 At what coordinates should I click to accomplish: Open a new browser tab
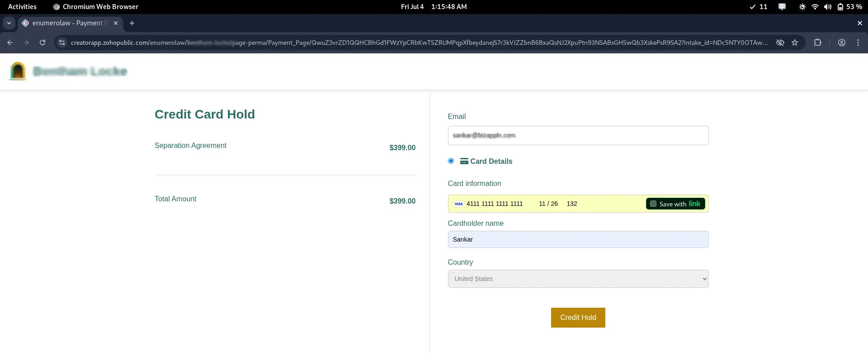coord(132,23)
